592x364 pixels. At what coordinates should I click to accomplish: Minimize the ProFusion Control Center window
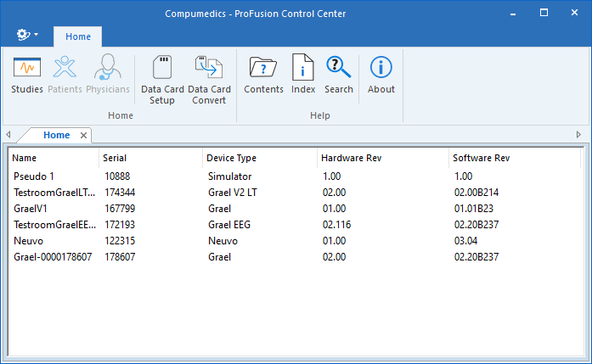(x=513, y=14)
